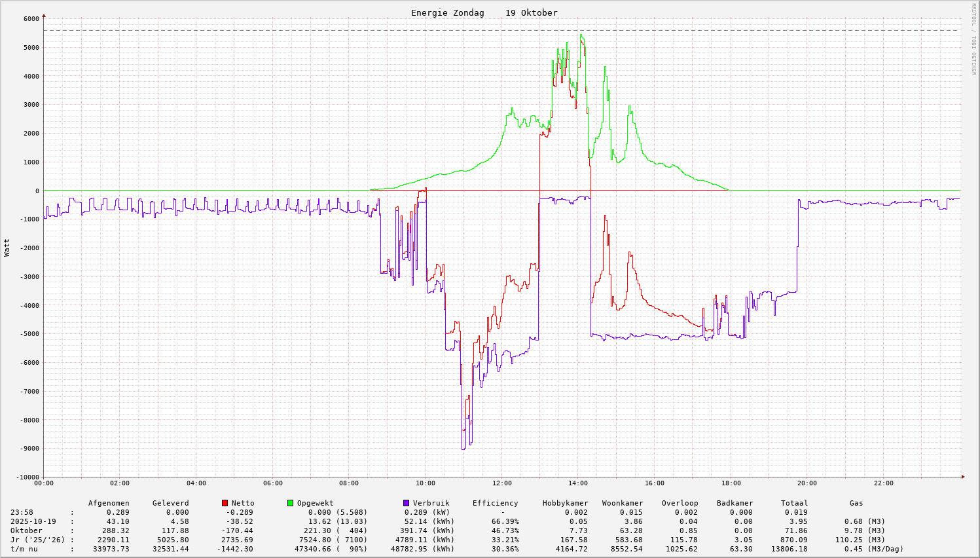980x558 pixels.
Task: Click the 'Totaal' column header
Action: click(x=794, y=503)
